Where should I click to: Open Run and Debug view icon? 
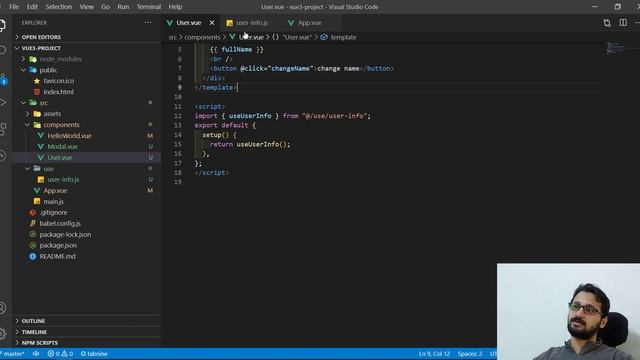click(x=2, y=102)
